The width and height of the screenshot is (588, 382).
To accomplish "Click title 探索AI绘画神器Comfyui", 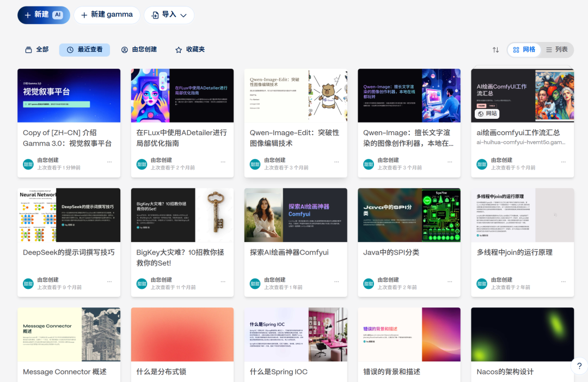I will coord(289,252).
